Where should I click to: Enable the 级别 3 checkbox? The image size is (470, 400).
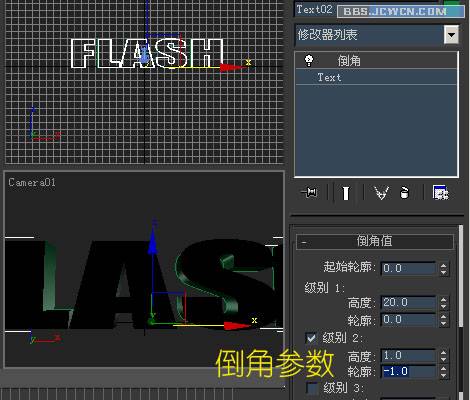(x=312, y=388)
